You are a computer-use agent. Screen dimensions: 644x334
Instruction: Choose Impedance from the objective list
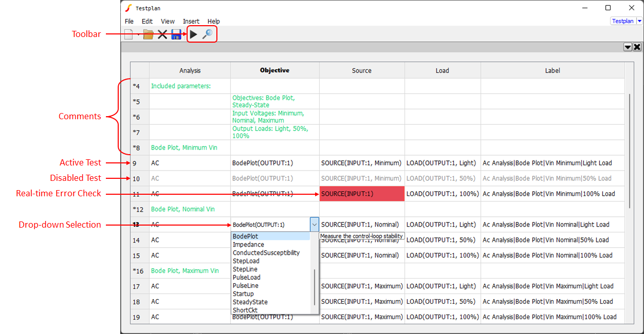[x=248, y=245]
